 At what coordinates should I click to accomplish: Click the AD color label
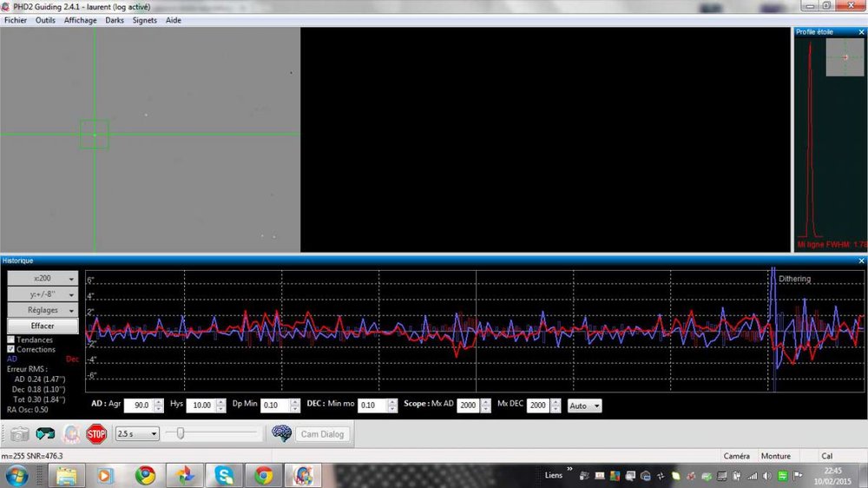point(11,359)
